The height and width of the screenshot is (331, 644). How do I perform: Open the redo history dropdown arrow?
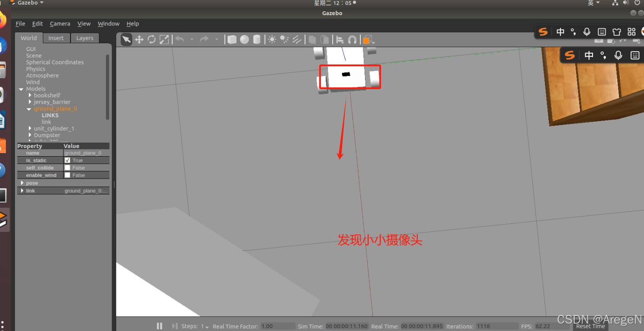pyautogui.click(x=217, y=40)
